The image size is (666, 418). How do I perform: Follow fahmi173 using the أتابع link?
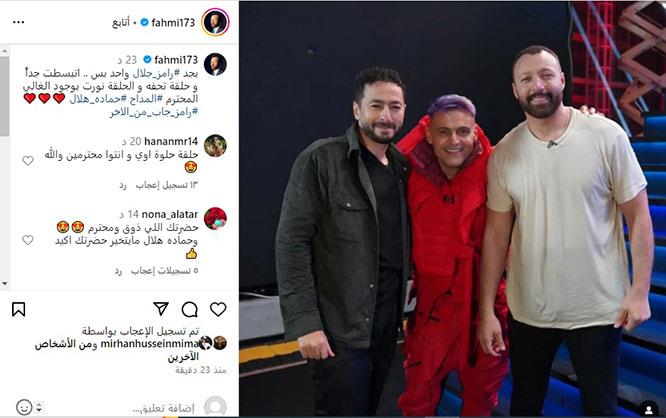pos(121,23)
